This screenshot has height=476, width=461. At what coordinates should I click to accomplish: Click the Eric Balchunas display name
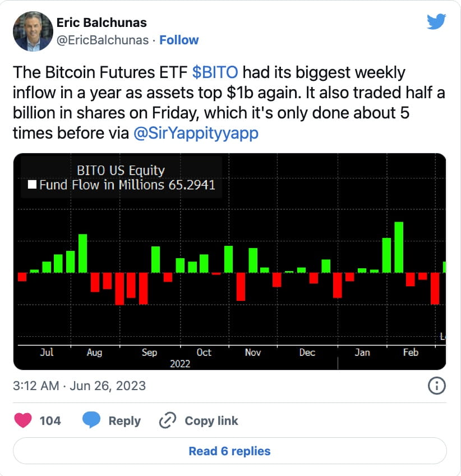(102, 22)
